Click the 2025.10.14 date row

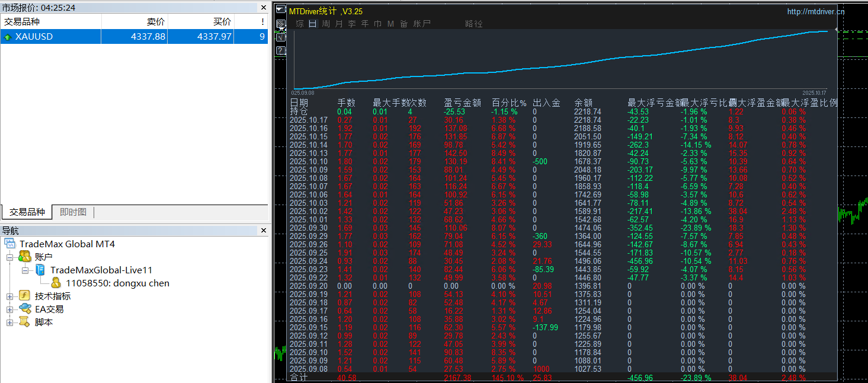(x=309, y=145)
